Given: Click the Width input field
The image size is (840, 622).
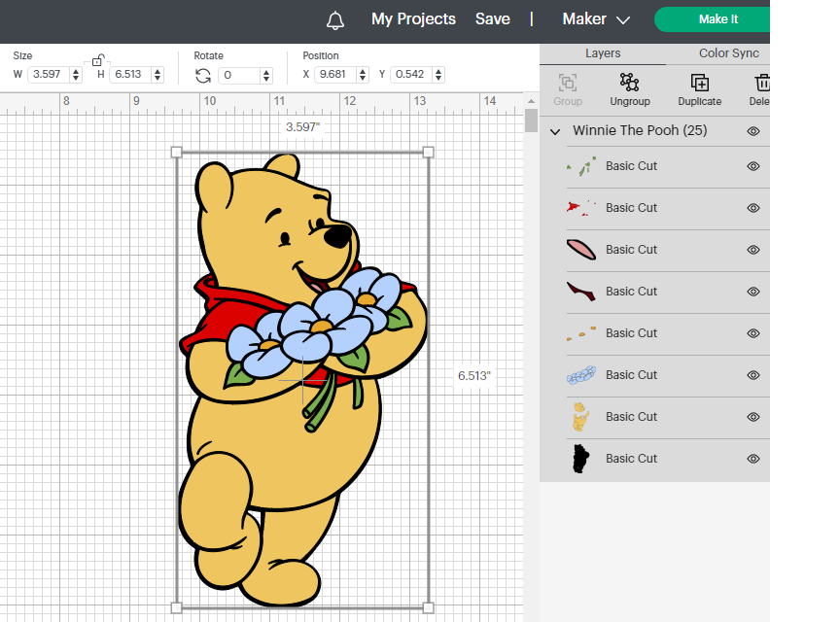Looking at the screenshot, I should coord(50,75).
